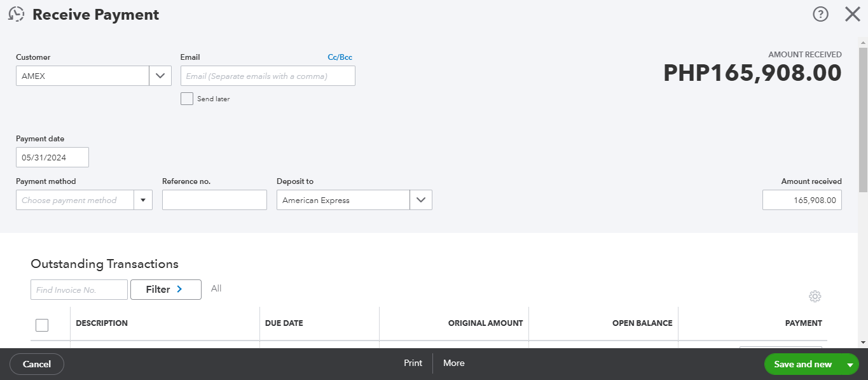Image resolution: width=868 pixels, height=380 pixels.
Task: Close the Receive Payment window
Action: click(852, 14)
